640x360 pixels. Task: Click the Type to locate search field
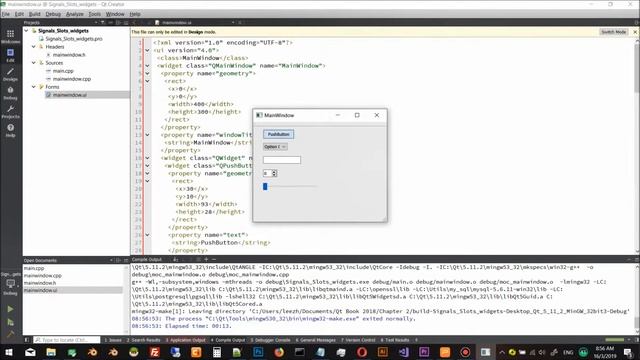coord(67,340)
